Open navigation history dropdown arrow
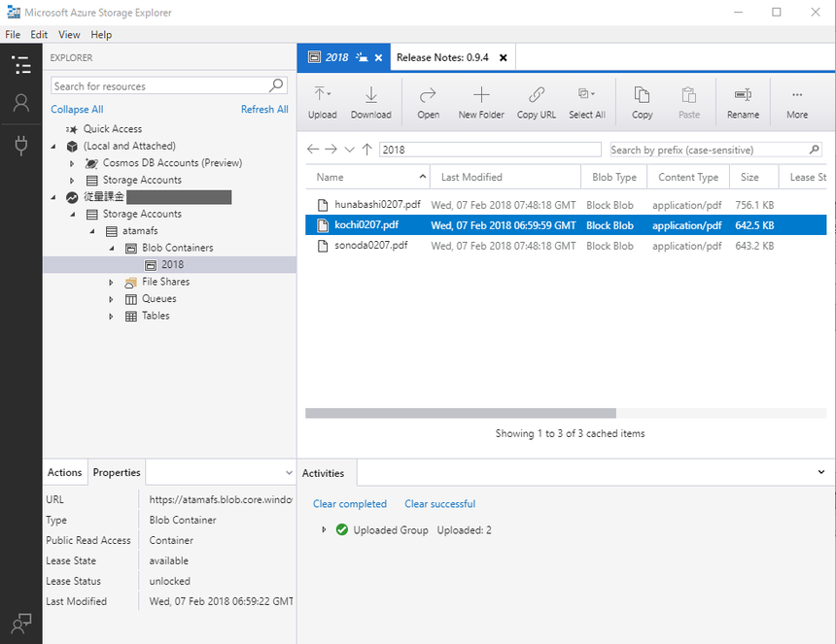This screenshot has width=836, height=644. pos(349,150)
